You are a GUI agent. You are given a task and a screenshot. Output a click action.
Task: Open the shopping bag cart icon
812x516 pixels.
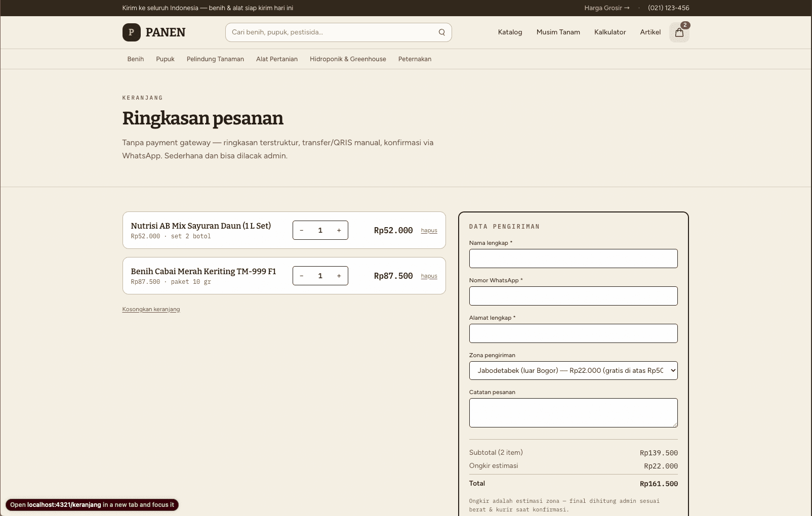click(679, 32)
